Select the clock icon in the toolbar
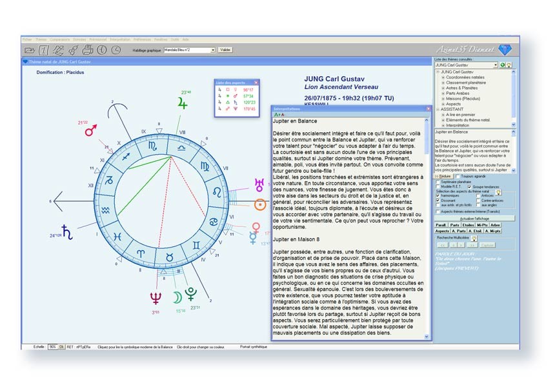555x392 pixels. click(x=115, y=50)
